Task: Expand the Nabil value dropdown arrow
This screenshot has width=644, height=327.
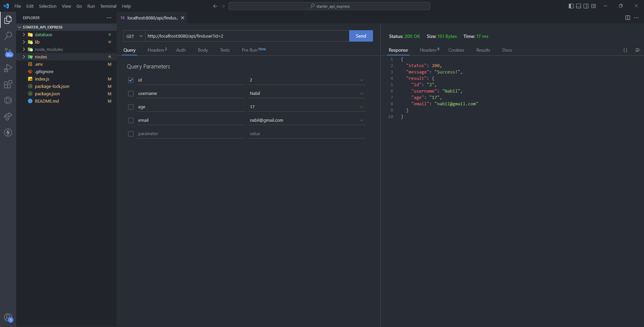Action: 362,94
